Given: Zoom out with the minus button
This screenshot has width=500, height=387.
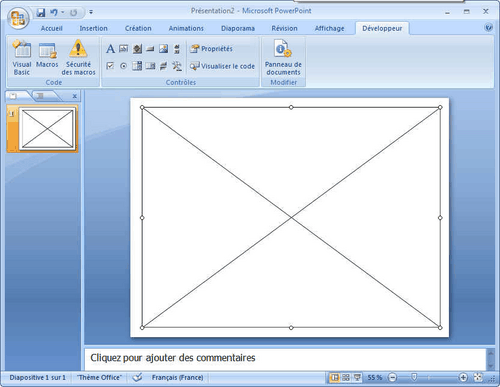Looking at the screenshot, I should [393, 378].
